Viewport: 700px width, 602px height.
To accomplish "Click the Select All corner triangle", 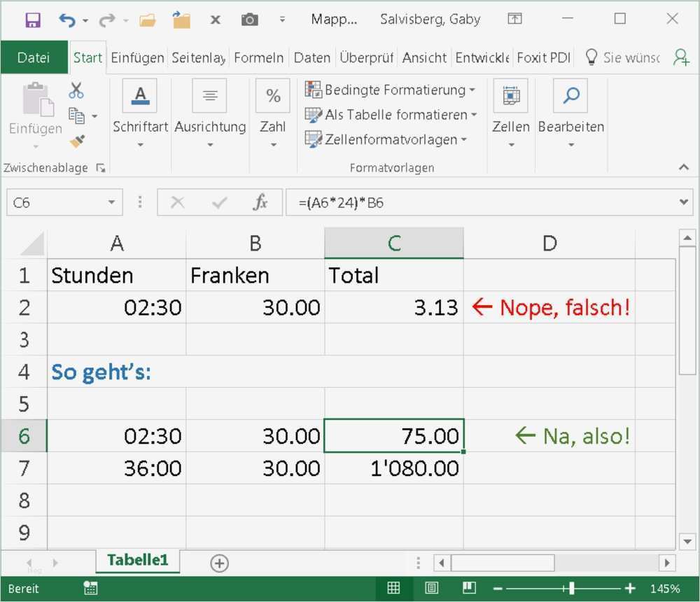I will coord(32,244).
